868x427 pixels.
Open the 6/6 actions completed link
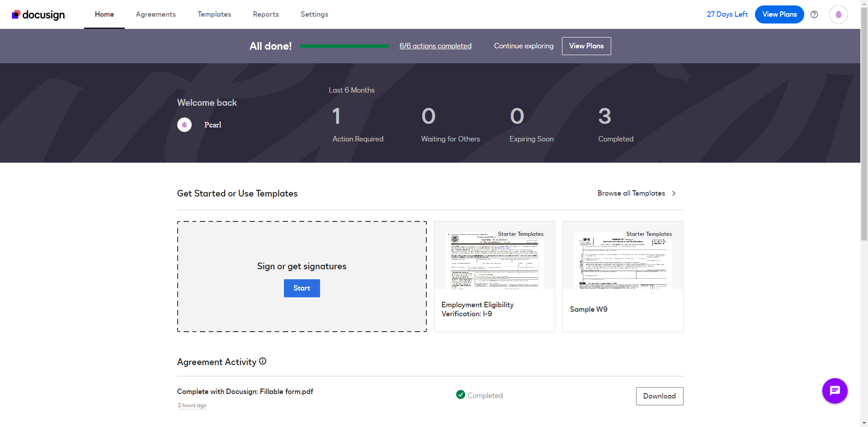(x=435, y=46)
